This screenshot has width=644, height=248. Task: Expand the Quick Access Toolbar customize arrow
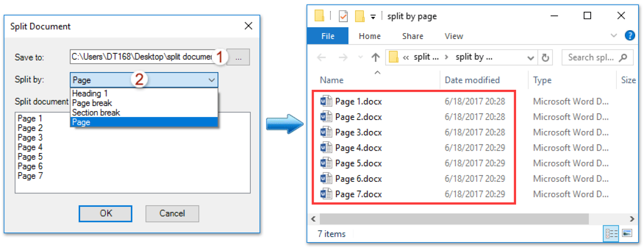coord(373,16)
